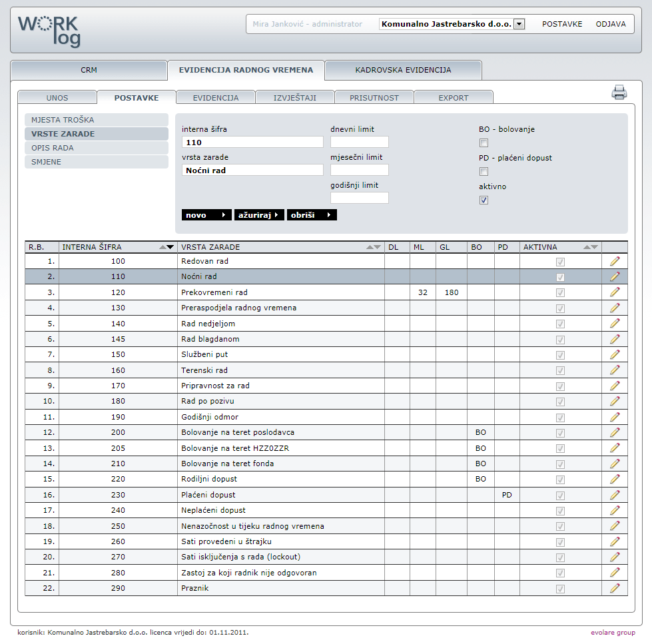Open KADROVSKA EVIDENCIJA tab

403,71
